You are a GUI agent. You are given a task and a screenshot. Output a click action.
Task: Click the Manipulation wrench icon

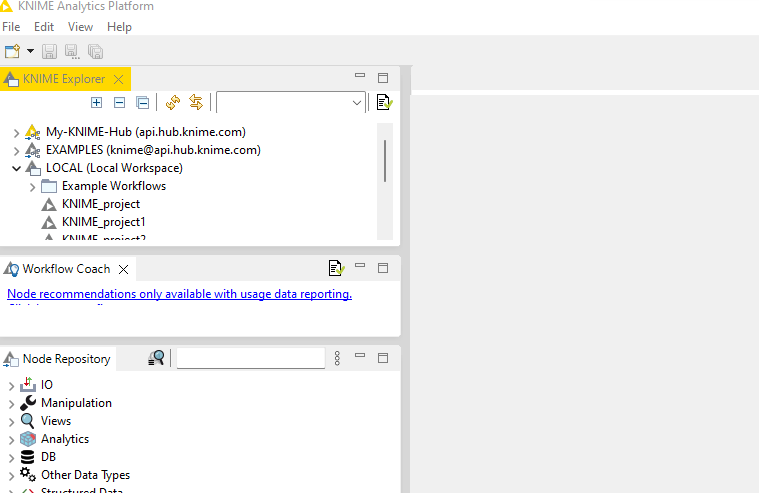28,403
